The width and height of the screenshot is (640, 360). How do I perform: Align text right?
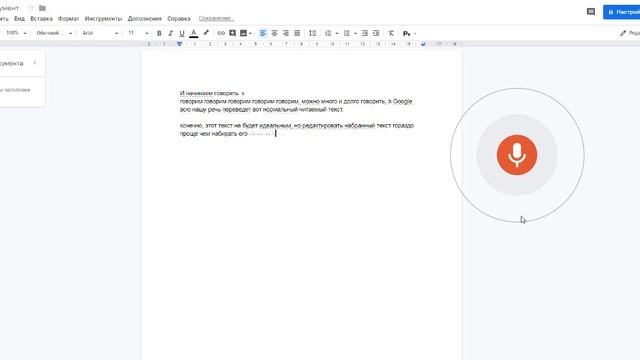click(286, 33)
